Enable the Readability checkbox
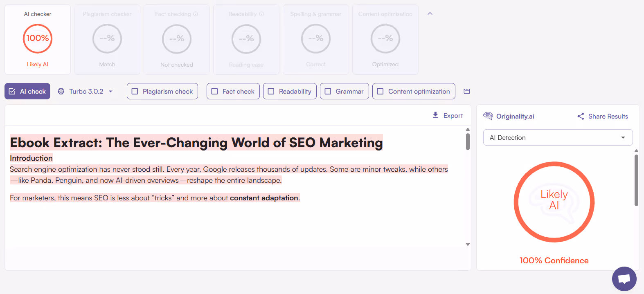 [271, 91]
